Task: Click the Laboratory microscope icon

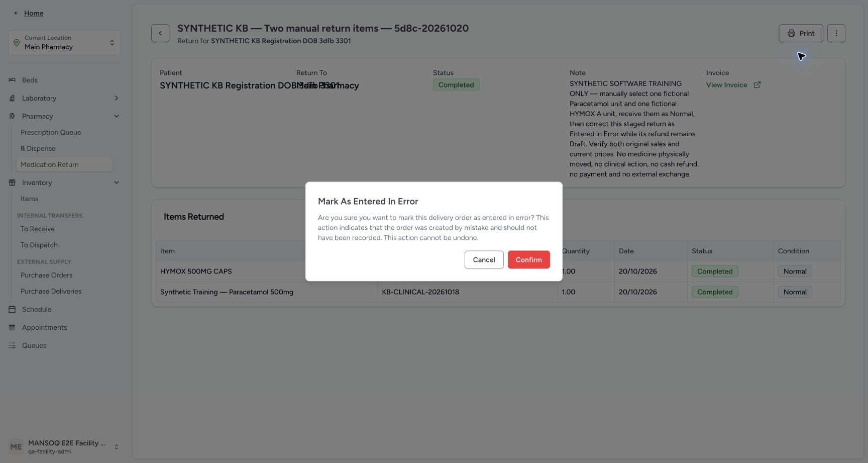Action: click(x=12, y=98)
